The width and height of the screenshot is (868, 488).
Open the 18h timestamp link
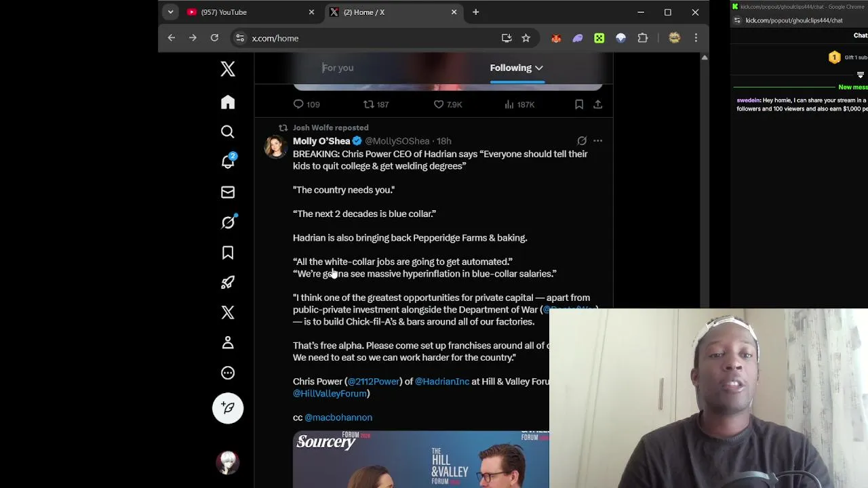pos(443,141)
